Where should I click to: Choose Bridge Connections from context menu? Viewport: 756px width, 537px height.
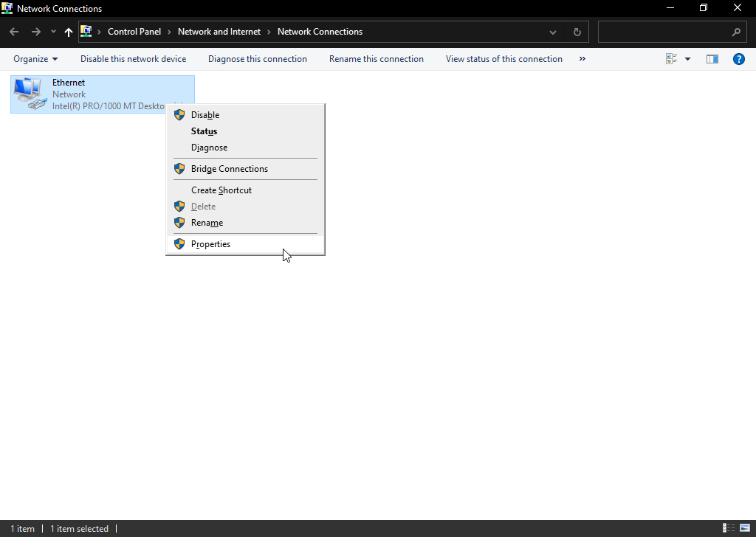click(229, 169)
